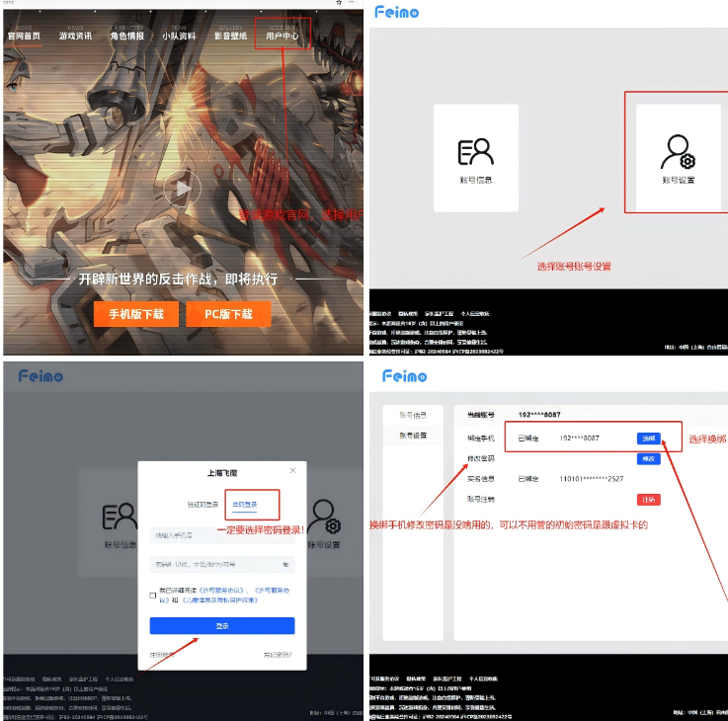Click the slogan 开辟新世界的反击作战,即将执行
728x721 pixels.
178,280
